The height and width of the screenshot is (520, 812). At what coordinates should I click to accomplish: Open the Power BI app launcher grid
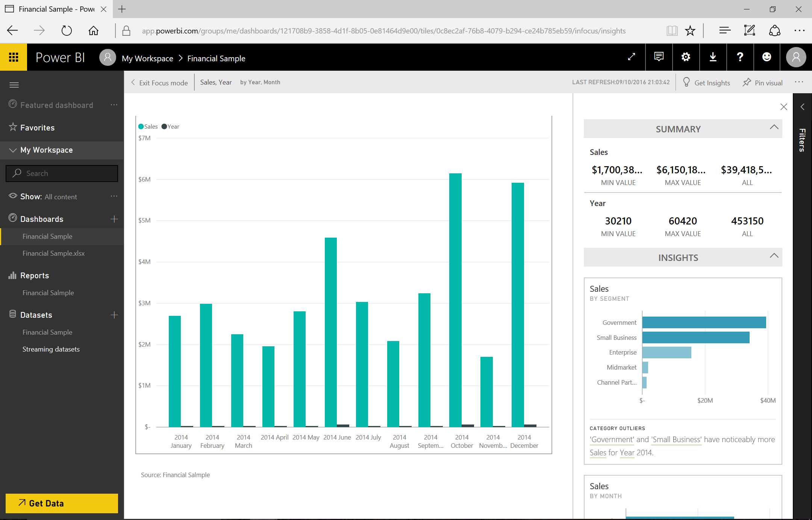pos(14,57)
